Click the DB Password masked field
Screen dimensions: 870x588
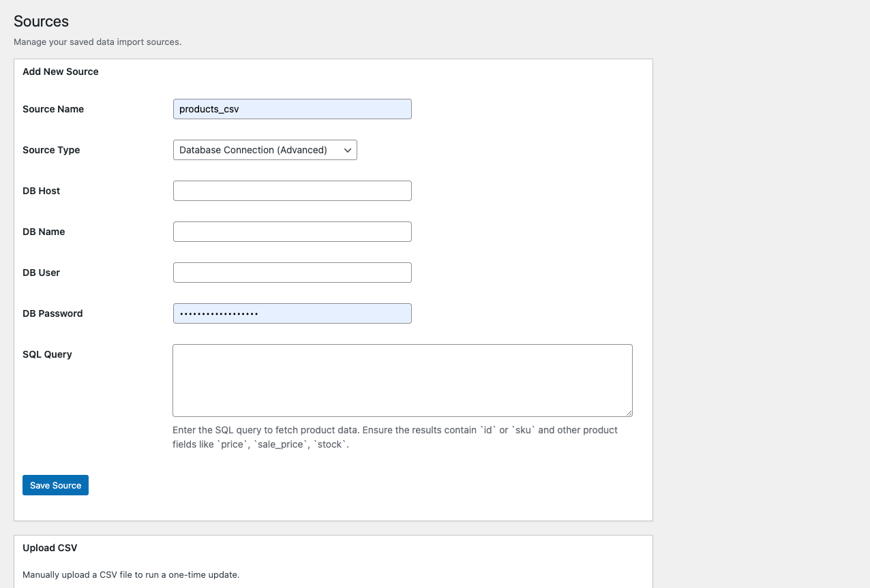pyautogui.click(x=292, y=313)
